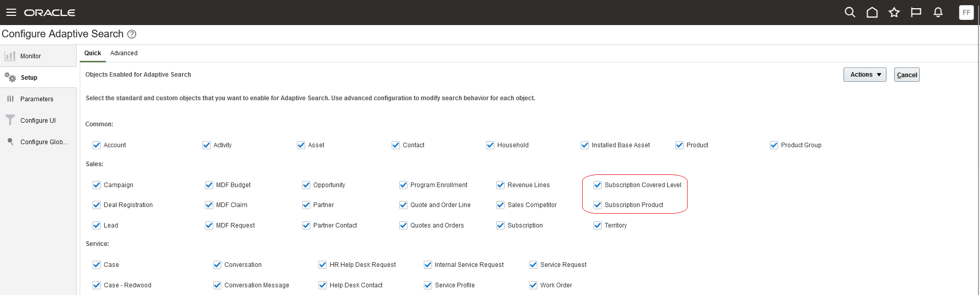Click the 'Service:' group label

97,244
